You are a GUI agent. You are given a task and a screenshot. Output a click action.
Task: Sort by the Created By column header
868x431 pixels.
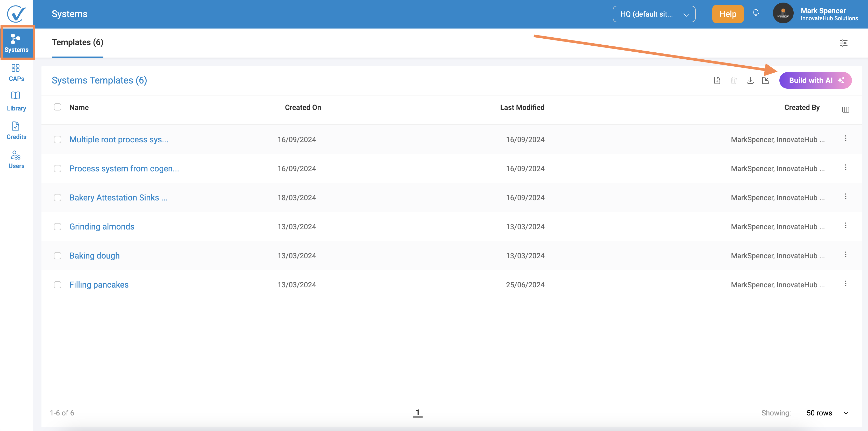pos(802,107)
